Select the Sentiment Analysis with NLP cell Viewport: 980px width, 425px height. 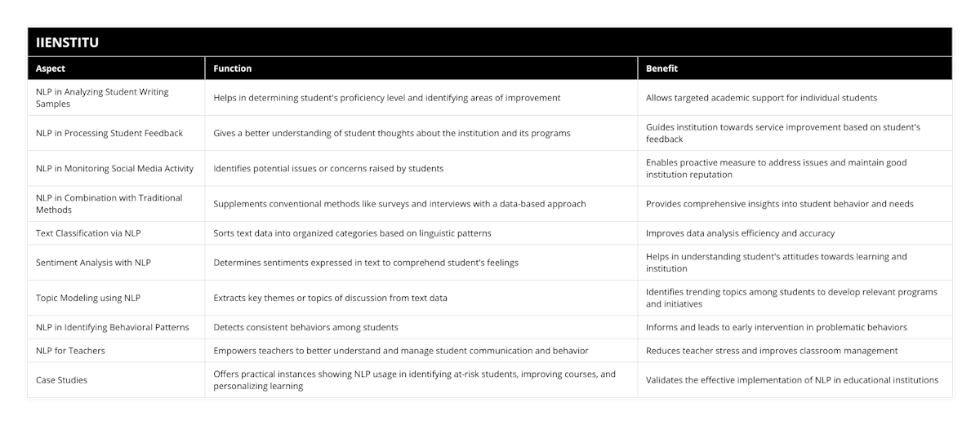point(93,263)
